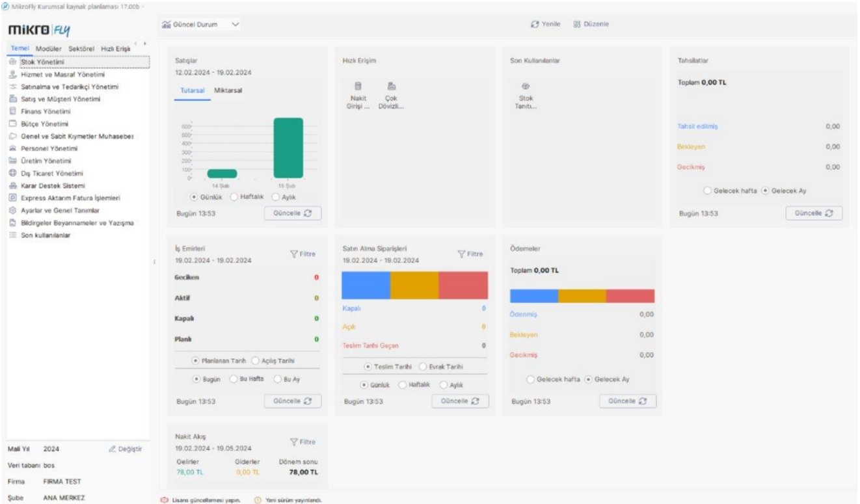Click Teslim Tarihi Geçen label
Image resolution: width=860 pixels, height=504 pixels.
click(370, 345)
